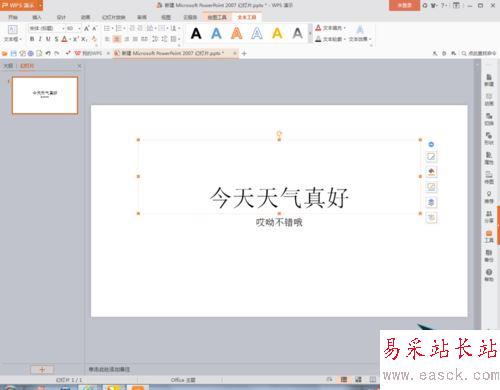Viewport: 500px width, 390px height.
Task: Toggle Bold formatting in the ribbon
Action: tap(32, 39)
